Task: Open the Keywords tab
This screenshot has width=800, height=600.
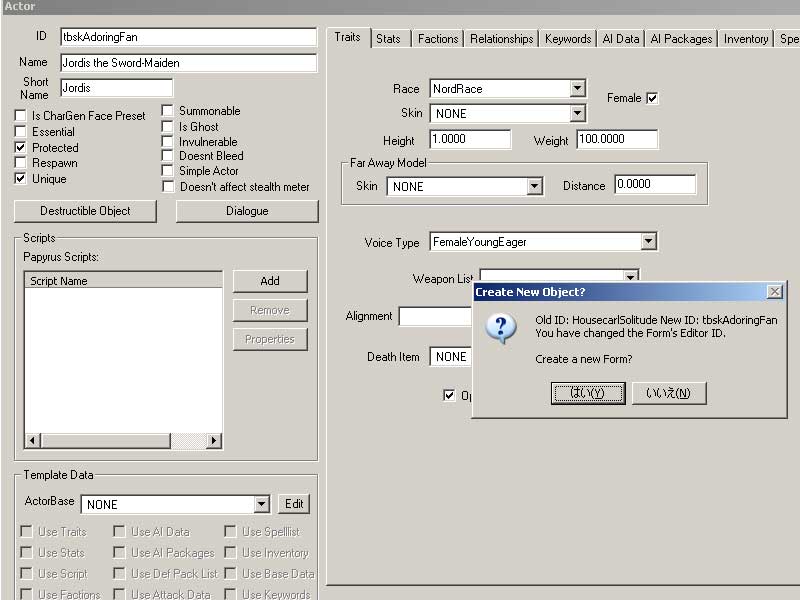Action: 568,39
